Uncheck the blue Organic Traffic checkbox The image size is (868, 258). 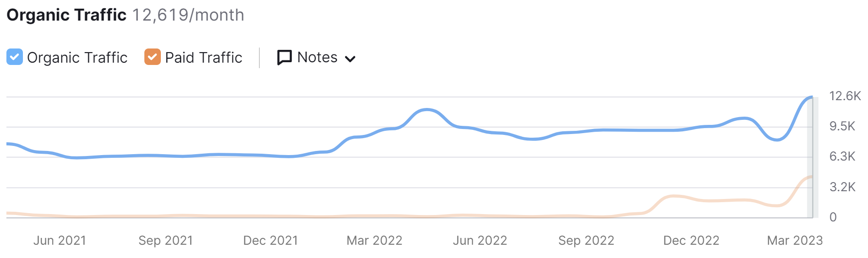pos(15,57)
